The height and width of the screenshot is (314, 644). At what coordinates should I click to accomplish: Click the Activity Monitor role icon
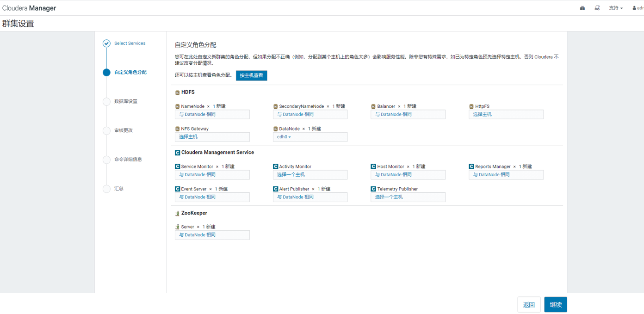(275, 166)
